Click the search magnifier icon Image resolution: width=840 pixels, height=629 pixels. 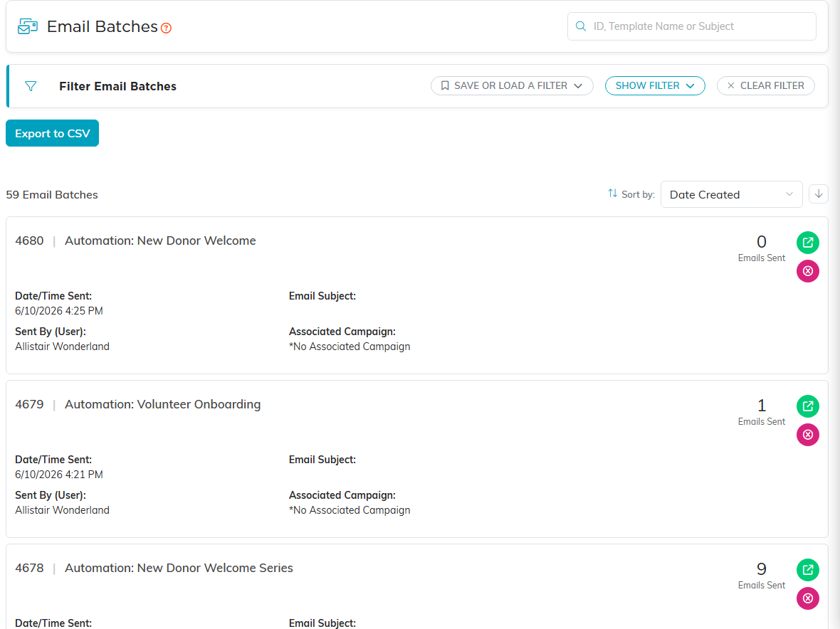click(x=581, y=26)
